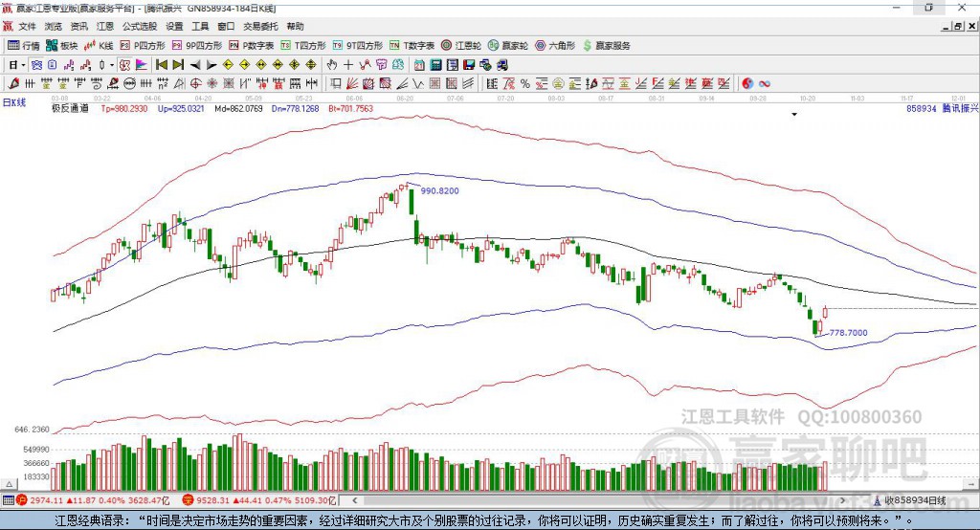Select the n² tool icon
This screenshot has width=980, height=530.
(163, 84)
